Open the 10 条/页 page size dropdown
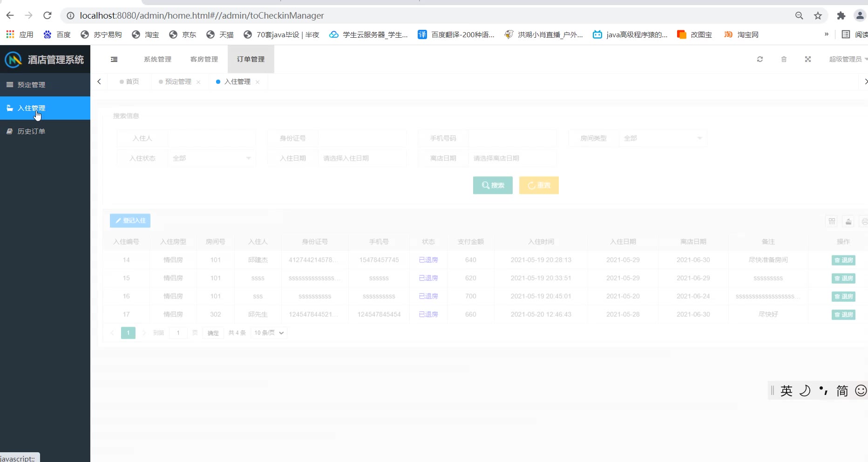 pyautogui.click(x=269, y=333)
